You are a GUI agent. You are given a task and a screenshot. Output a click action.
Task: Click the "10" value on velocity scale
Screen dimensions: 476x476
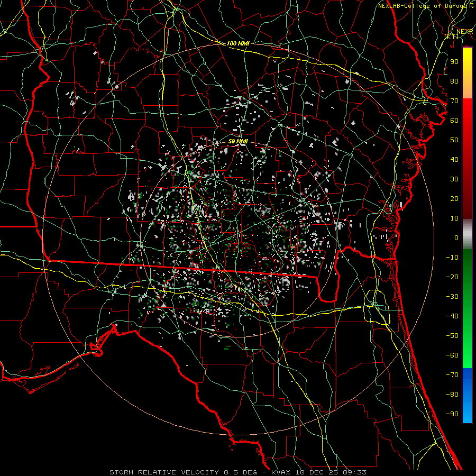click(454, 218)
